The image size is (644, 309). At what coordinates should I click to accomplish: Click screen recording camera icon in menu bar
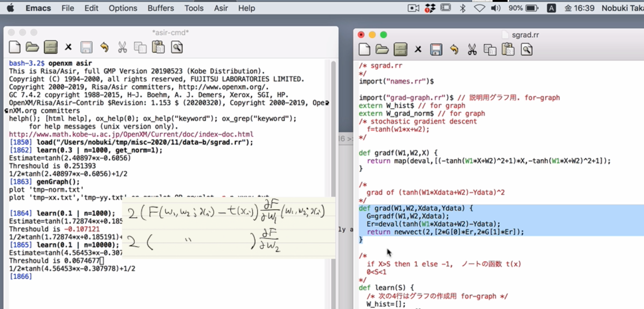tap(414, 8)
